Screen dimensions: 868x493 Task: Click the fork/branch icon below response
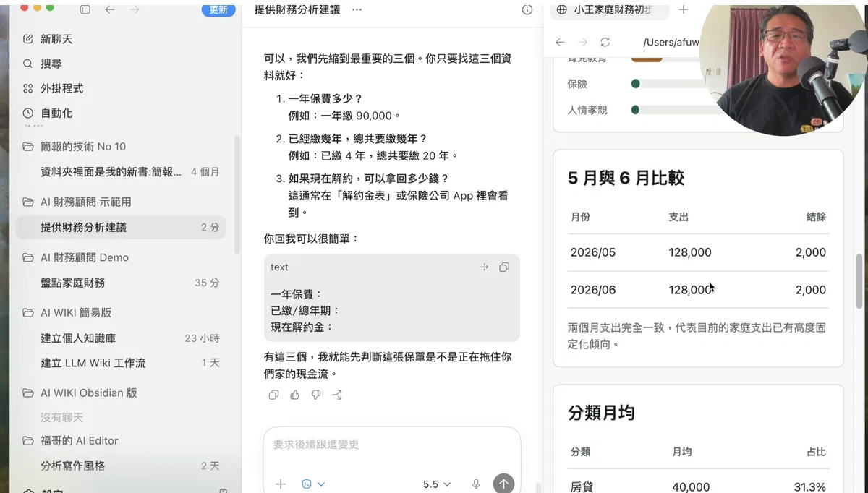tap(337, 395)
